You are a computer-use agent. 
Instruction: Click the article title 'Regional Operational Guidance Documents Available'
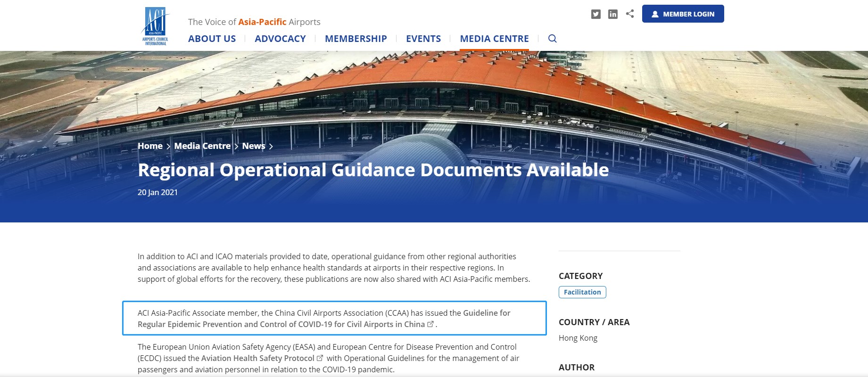373,170
